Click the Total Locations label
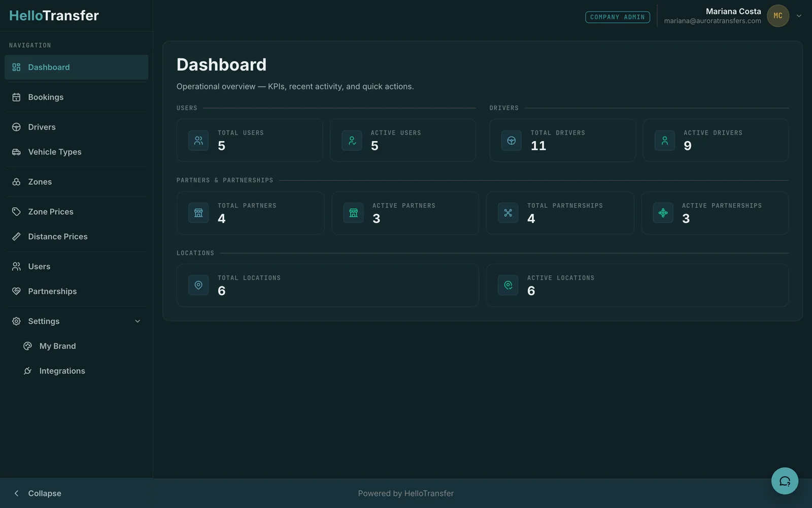This screenshot has width=812, height=508. point(249,278)
